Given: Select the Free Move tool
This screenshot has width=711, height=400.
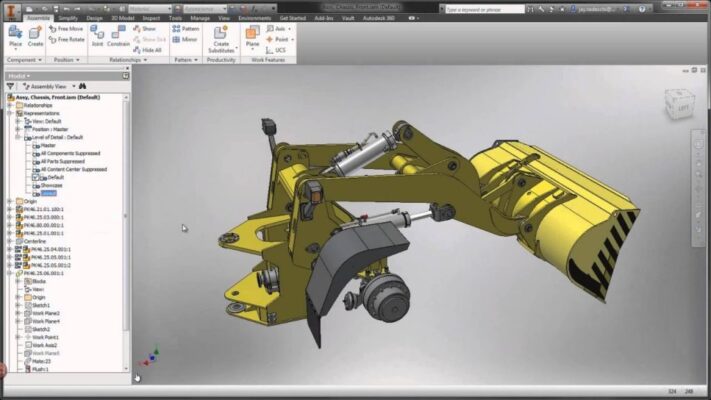Looking at the screenshot, I should [x=66, y=29].
